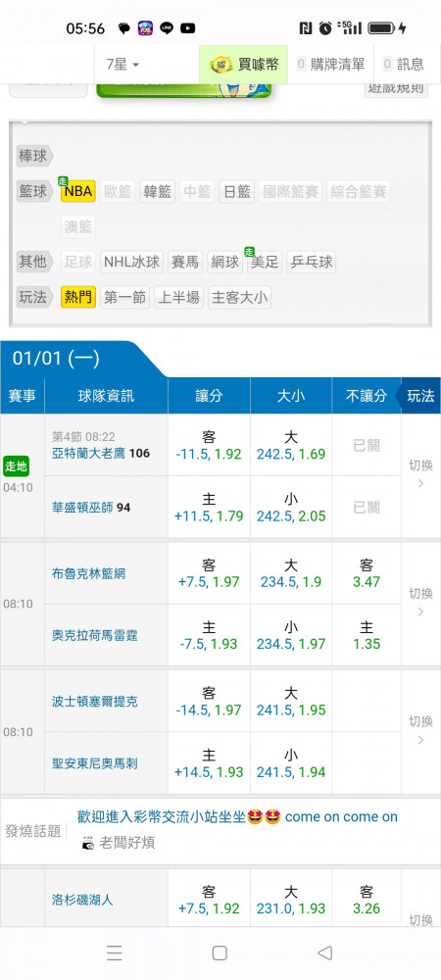Pick 主 +14.5, 1.93 spread odds
Image resolution: width=441 pixels, height=980 pixels.
tap(209, 763)
